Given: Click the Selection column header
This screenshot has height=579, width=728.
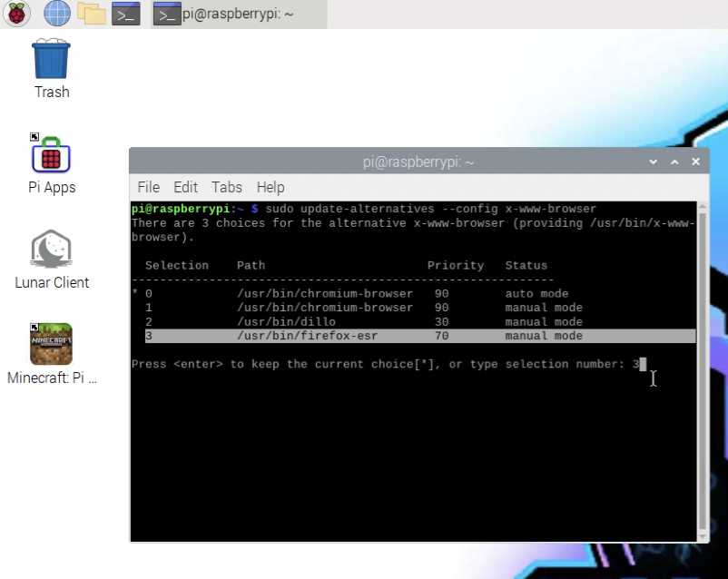Looking at the screenshot, I should 177,266.
